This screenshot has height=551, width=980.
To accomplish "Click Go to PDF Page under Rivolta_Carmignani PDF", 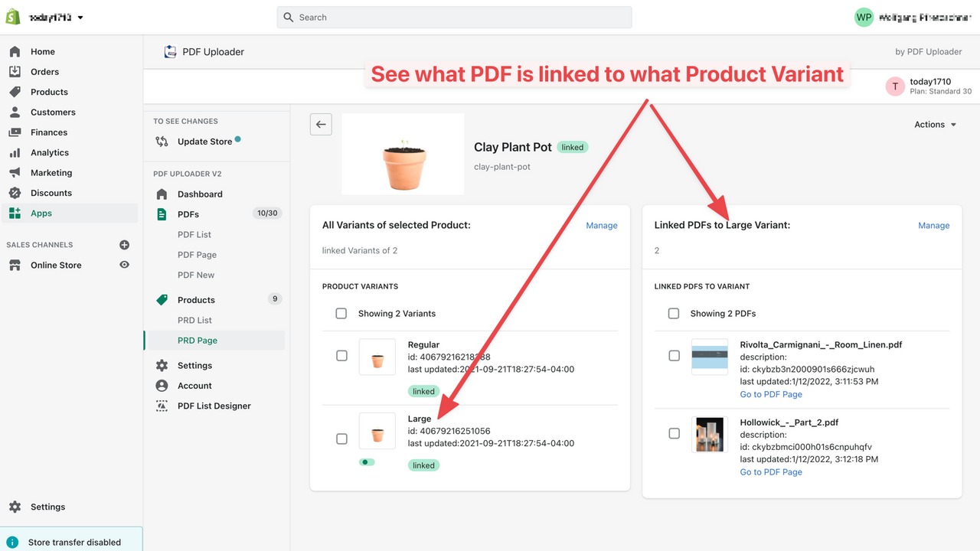I will pos(771,394).
